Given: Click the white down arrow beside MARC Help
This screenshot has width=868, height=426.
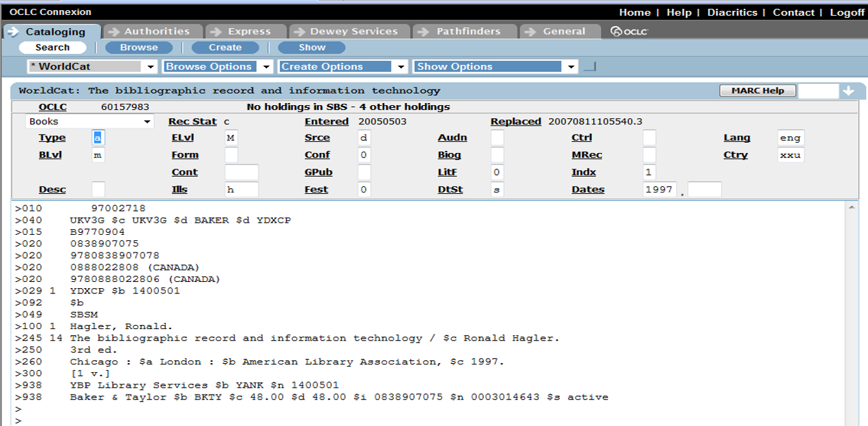Looking at the screenshot, I should 848,91.
